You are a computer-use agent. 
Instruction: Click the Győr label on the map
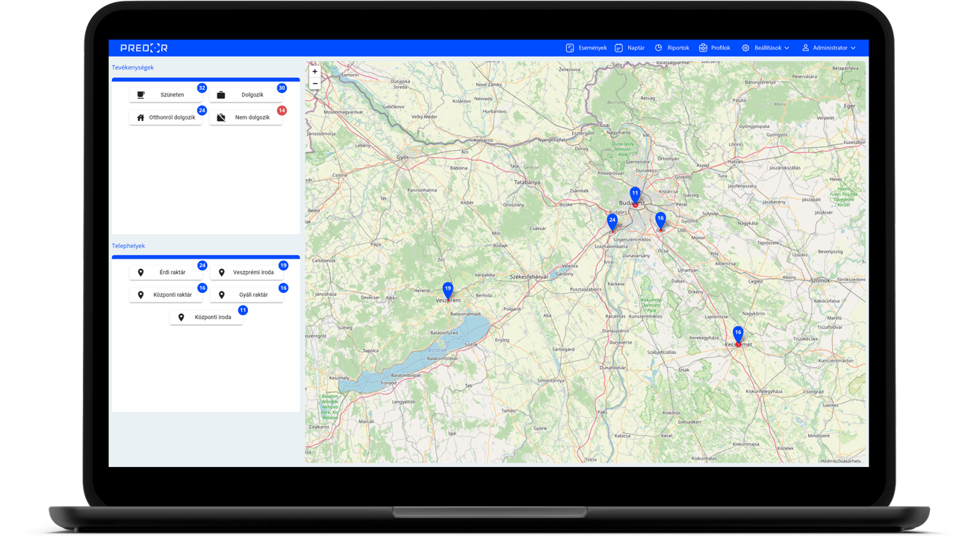[x=403, y=158]
